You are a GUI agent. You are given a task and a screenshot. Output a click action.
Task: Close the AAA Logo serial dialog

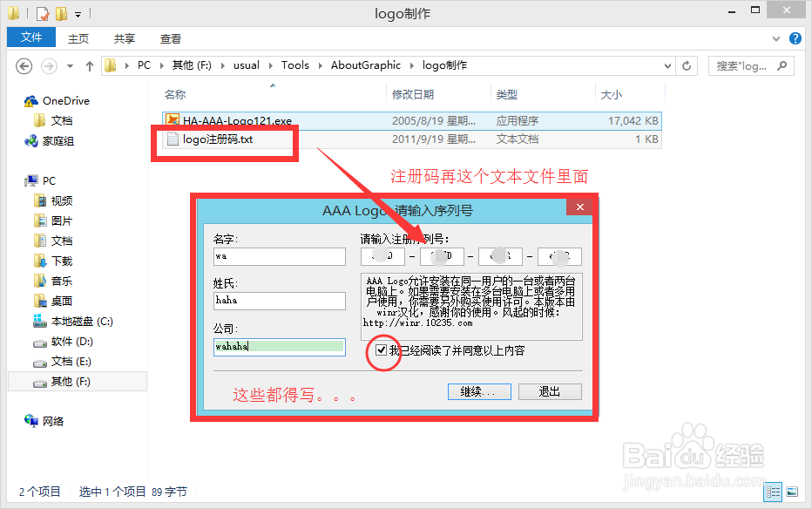click(580, 207)
